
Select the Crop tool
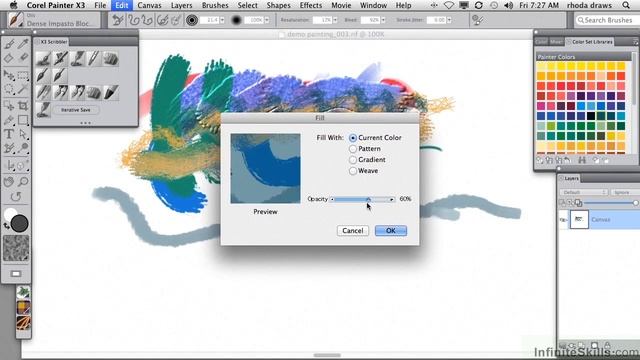point(23,106)
